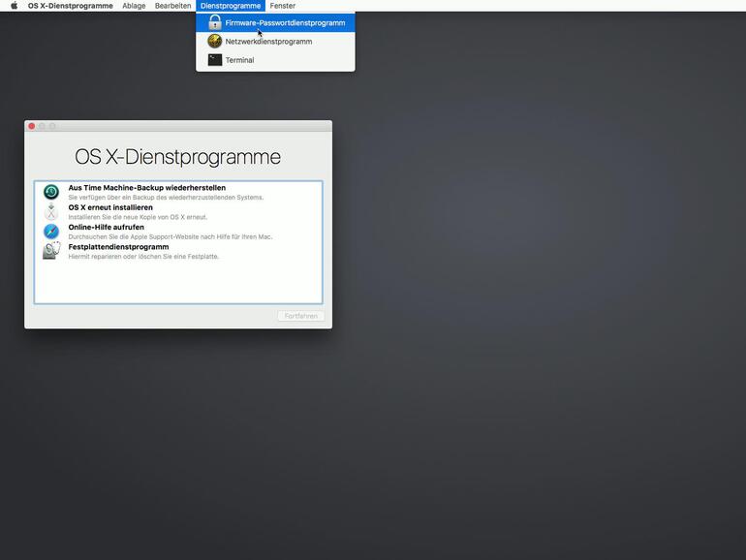Click description 'Hiermit reparieren oder löschen'
The height and width of the screenshot is (560, 746).
143,257
